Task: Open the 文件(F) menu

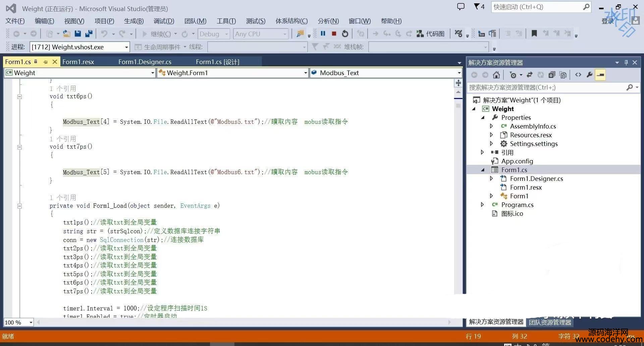Action: [15, 21]
